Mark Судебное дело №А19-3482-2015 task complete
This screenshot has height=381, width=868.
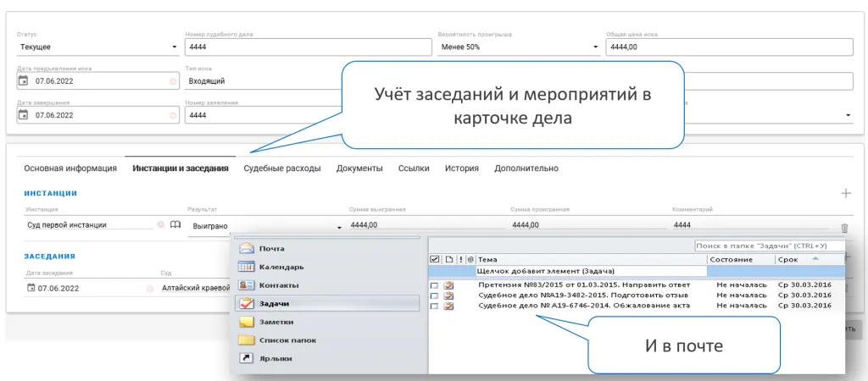coord(435,295)
